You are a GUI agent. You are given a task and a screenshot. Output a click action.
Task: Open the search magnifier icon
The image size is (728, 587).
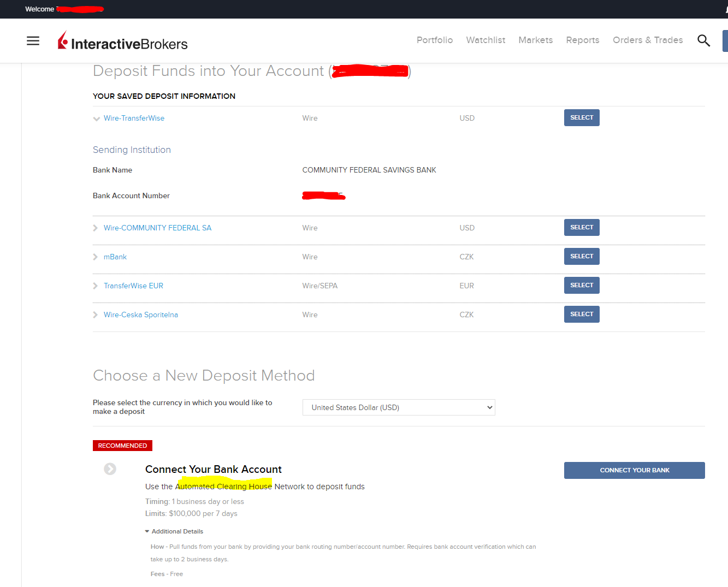[x=703, y=40]
